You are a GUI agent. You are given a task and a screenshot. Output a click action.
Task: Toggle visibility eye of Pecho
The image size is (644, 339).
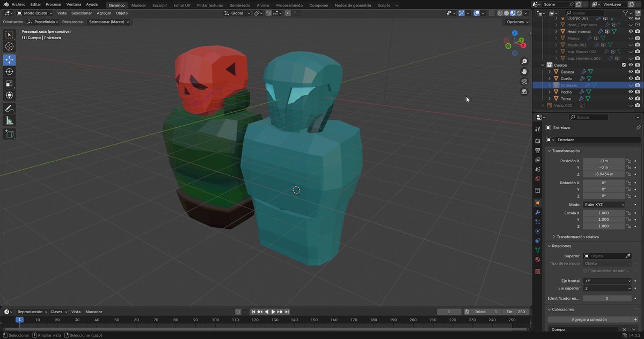tap(631, 92)
